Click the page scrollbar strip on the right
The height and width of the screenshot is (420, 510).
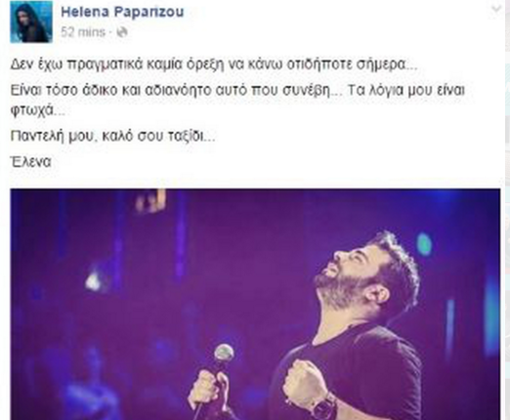coord(507,210)
